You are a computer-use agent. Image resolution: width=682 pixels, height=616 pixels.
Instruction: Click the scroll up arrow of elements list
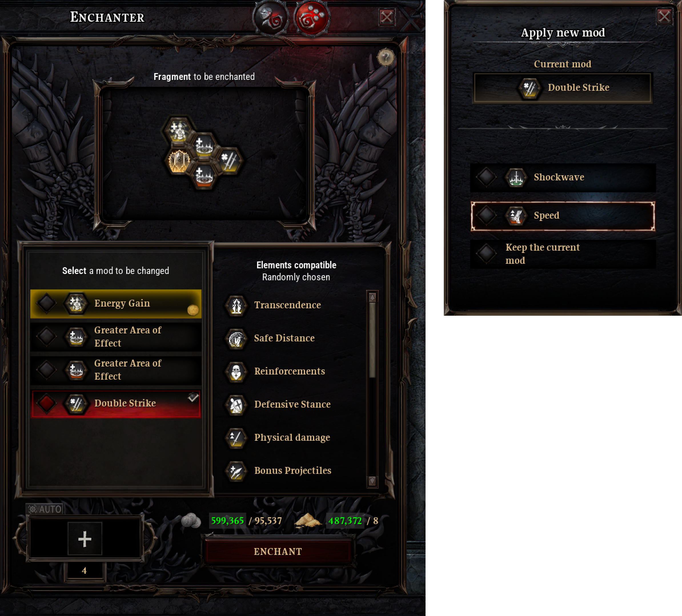(372, 297)
